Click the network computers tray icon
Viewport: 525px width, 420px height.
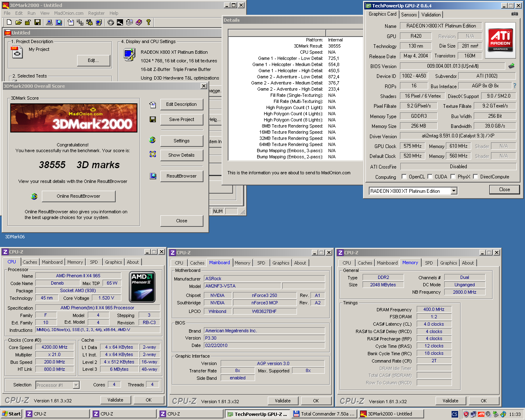pos(473,414)
